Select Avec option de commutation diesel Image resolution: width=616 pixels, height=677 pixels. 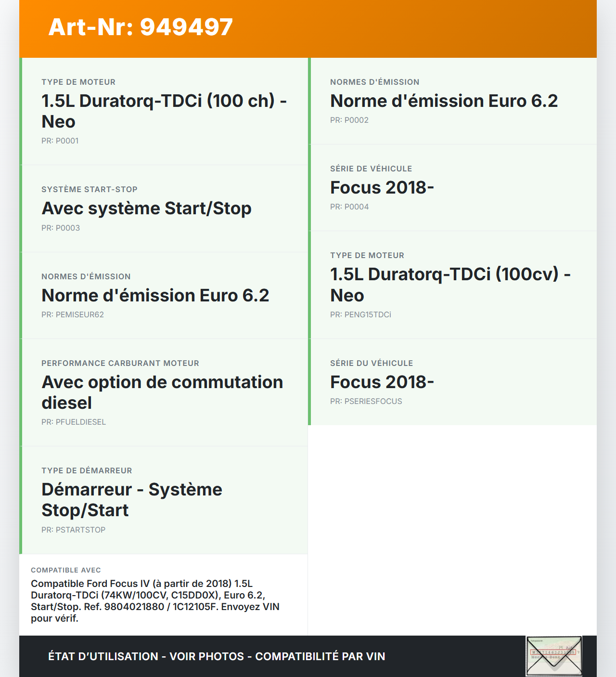tap(162, 392)
